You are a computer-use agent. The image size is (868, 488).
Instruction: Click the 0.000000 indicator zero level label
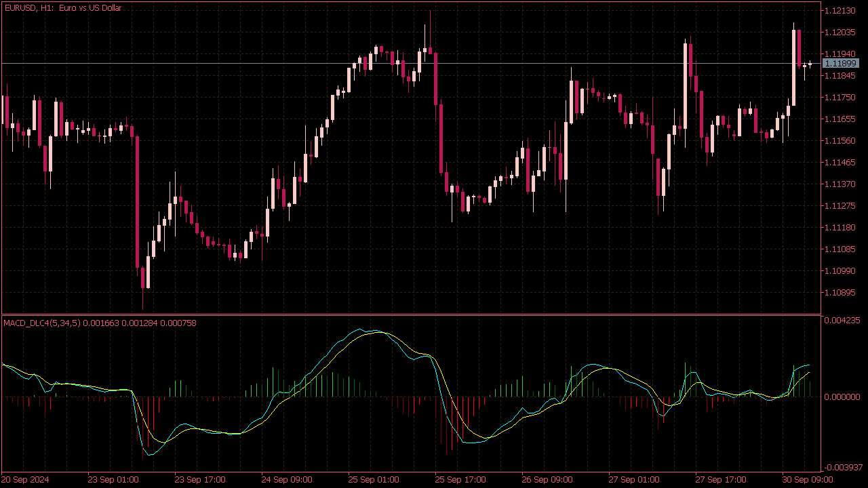click(x=842, y=397)
